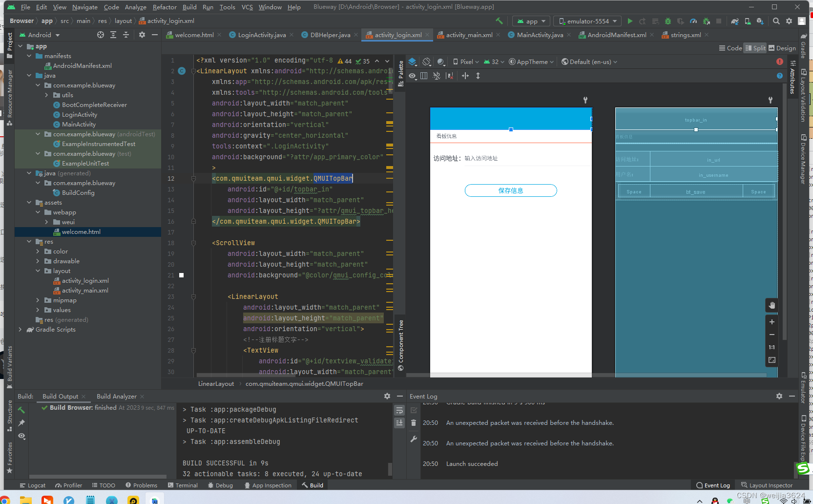Switch editor to Split view

(x=755, y=48)
